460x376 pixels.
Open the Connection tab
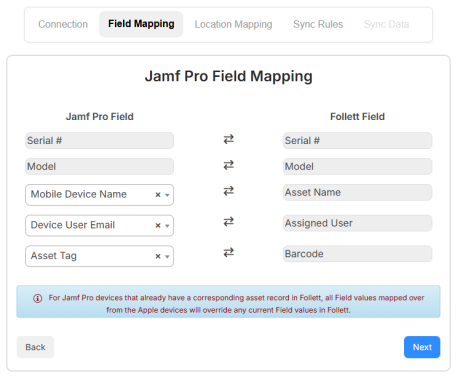[63, 24]
